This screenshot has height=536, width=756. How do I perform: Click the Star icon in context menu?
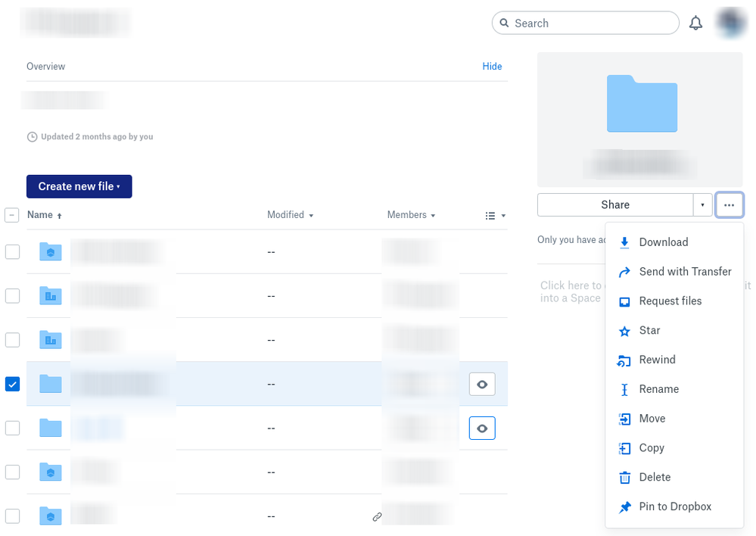[624, 331]
